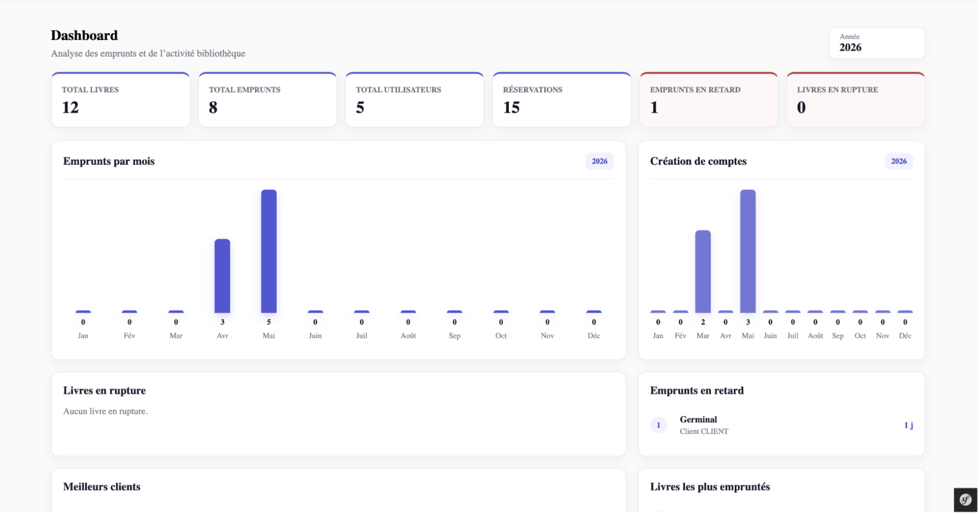Open the Total Utilisateurs card
980x514 pixels.
coord(415,100)
